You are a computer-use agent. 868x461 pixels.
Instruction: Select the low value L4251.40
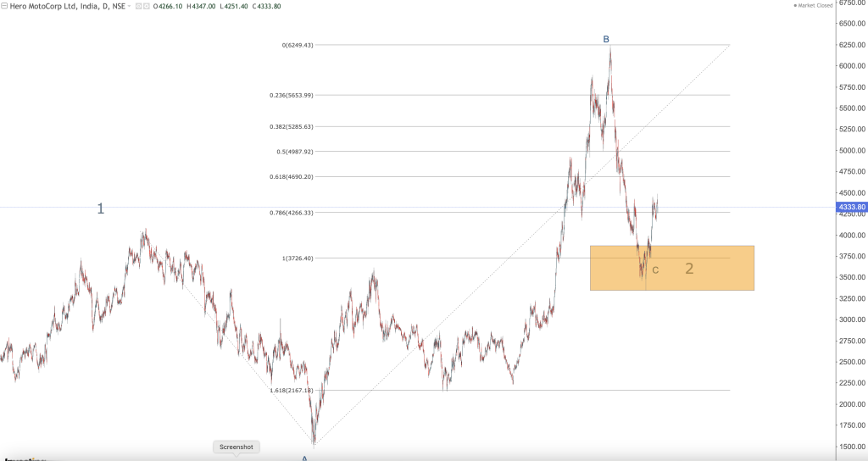pos(234,7)
